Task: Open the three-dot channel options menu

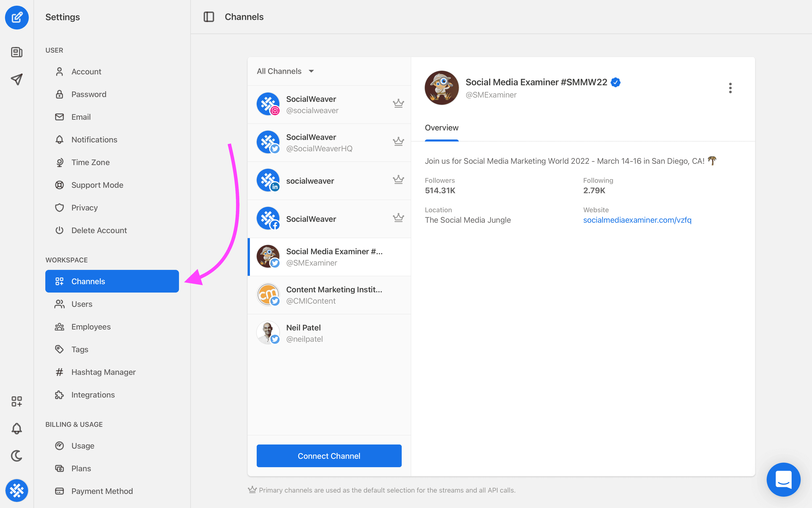Action: [730, 88]
